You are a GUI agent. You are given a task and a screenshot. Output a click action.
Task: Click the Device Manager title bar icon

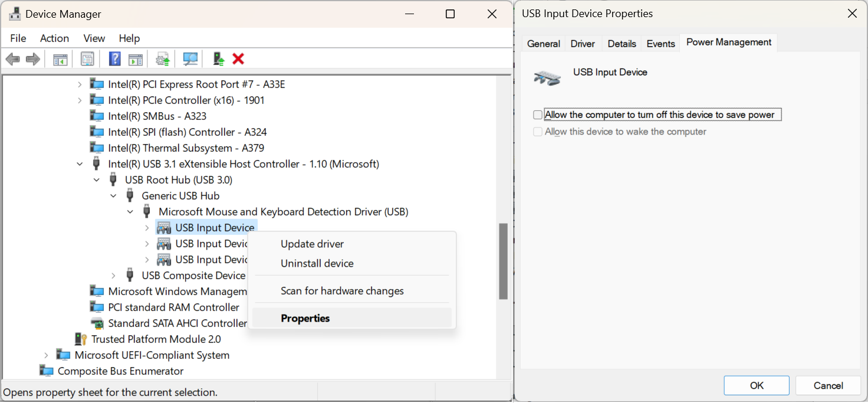15,14
